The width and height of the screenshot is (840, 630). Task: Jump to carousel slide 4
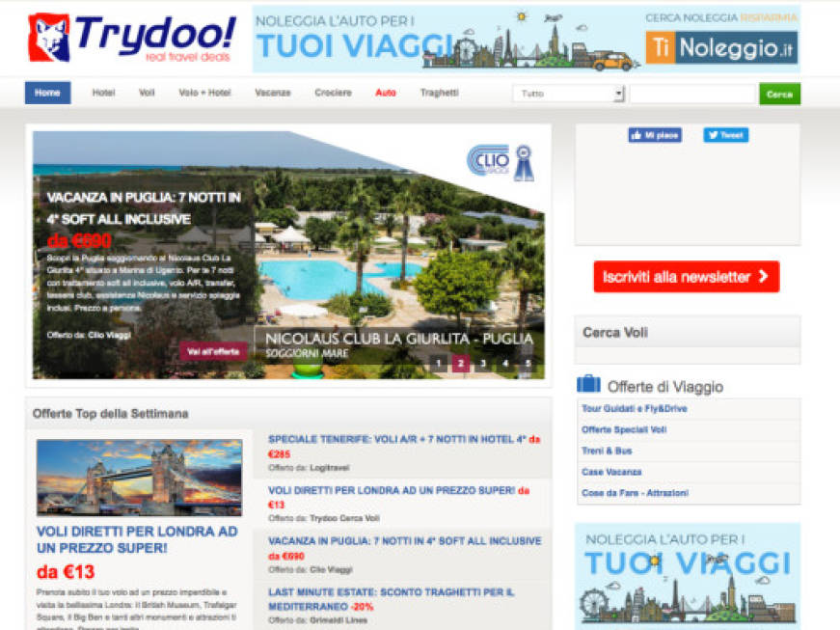click(x=505, y=363)
